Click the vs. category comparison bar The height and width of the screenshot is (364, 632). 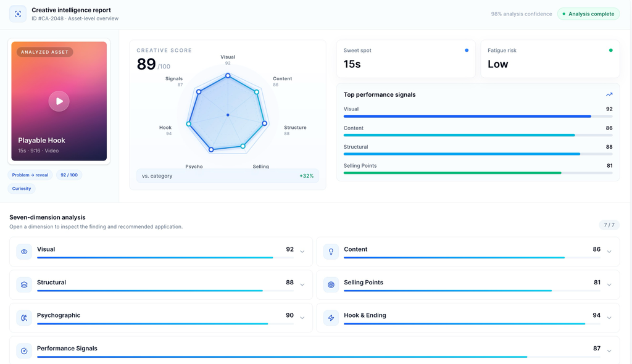[x=228, y=176]
